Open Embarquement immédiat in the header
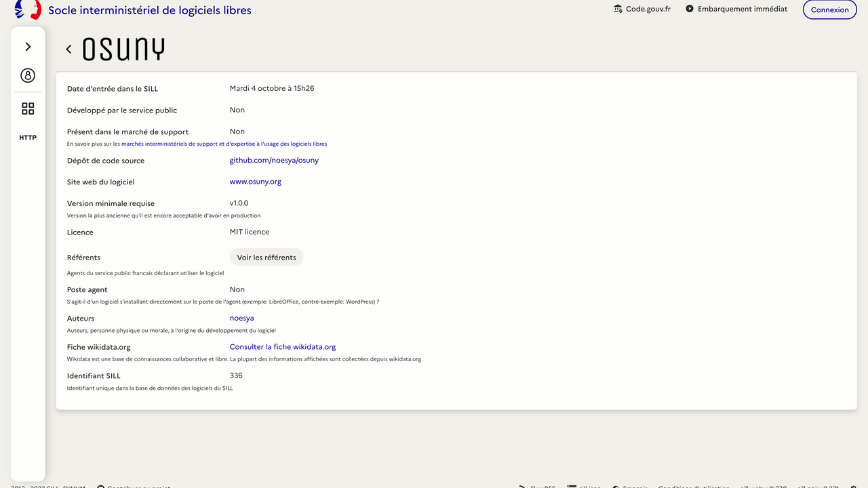The height and width of the screenshot is (488, 868). pos(736,9)
